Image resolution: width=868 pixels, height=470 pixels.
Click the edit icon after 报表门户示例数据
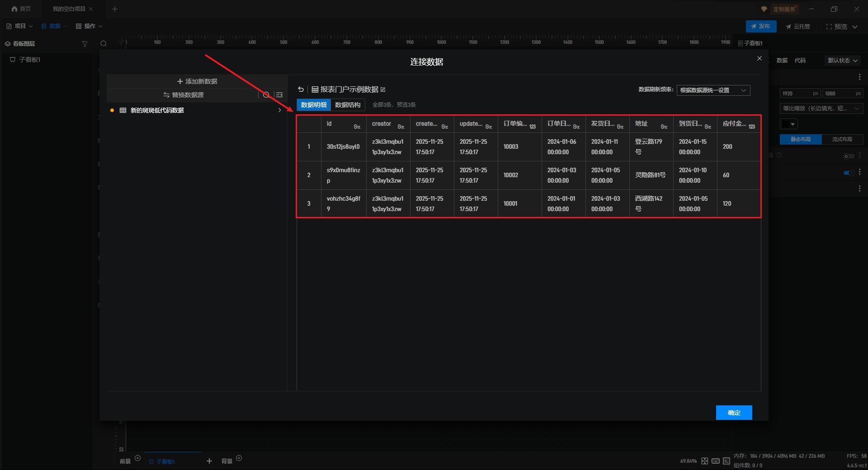pos(383,89)
